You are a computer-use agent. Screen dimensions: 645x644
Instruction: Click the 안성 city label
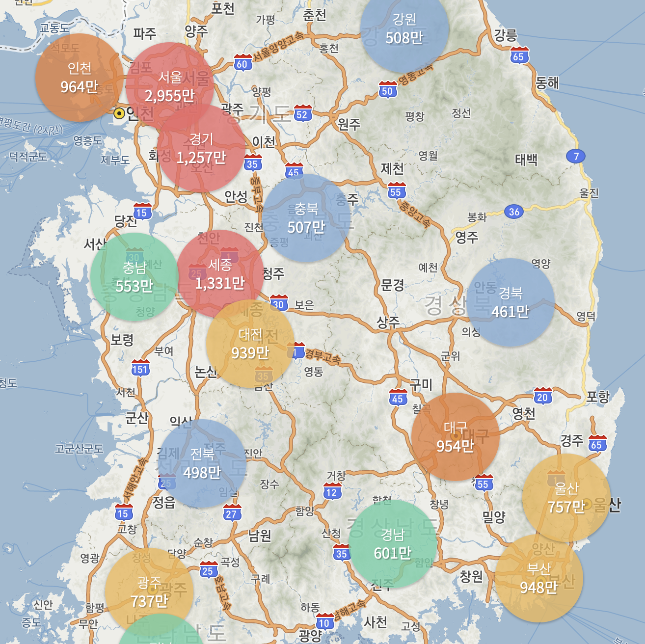[236, 196]
